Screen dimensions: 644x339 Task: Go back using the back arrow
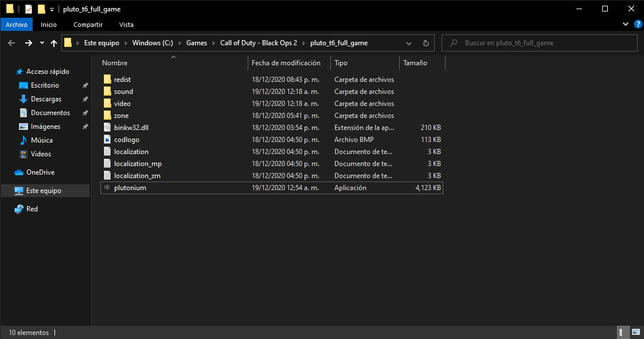pos(11,43)
